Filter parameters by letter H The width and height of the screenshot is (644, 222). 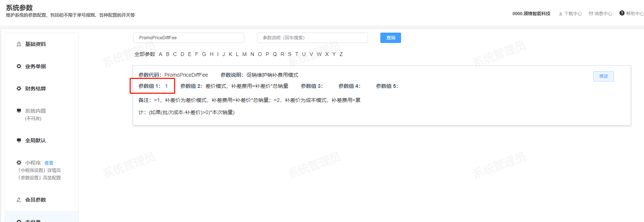coord(212,54)
